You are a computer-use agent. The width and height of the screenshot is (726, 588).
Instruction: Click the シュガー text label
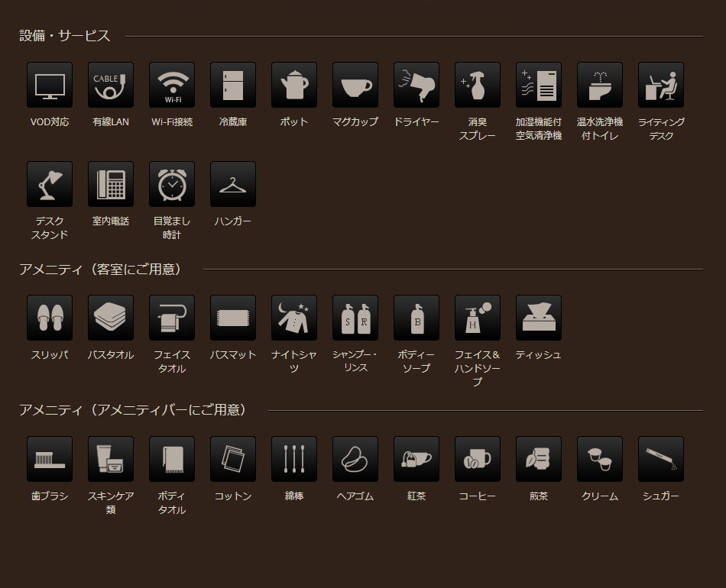pyautogui.click(x=661, y=496)
